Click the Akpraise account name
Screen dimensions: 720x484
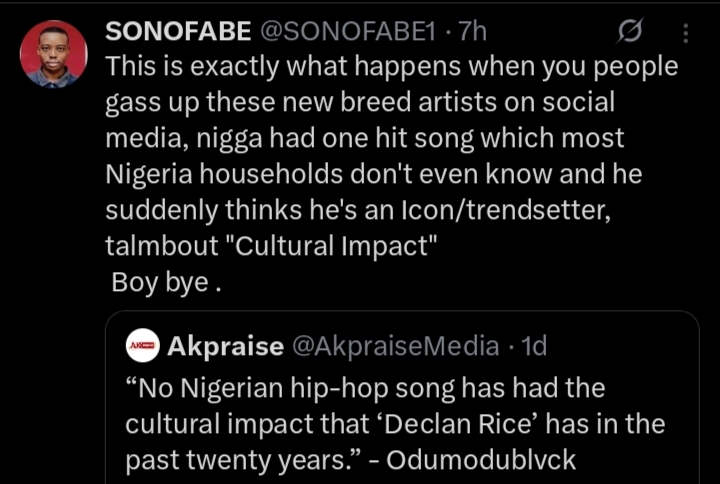224,346
